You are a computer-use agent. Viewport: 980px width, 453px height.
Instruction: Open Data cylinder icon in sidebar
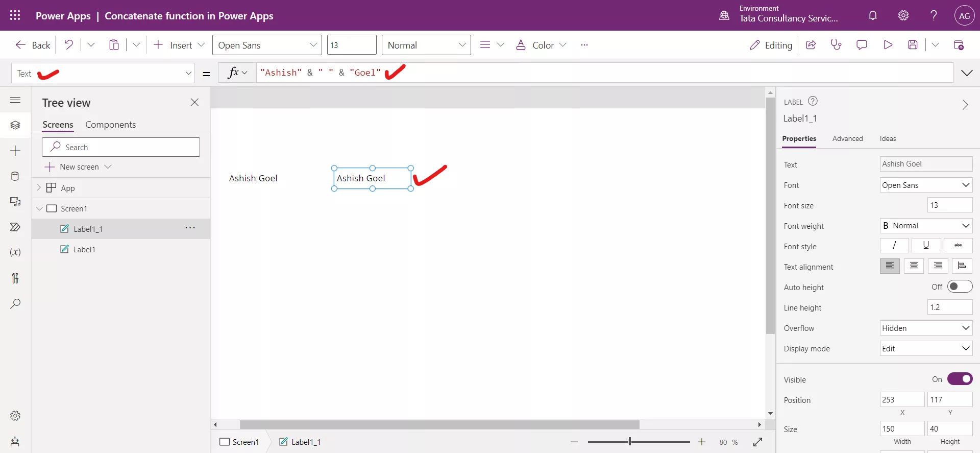pos(15,176)
